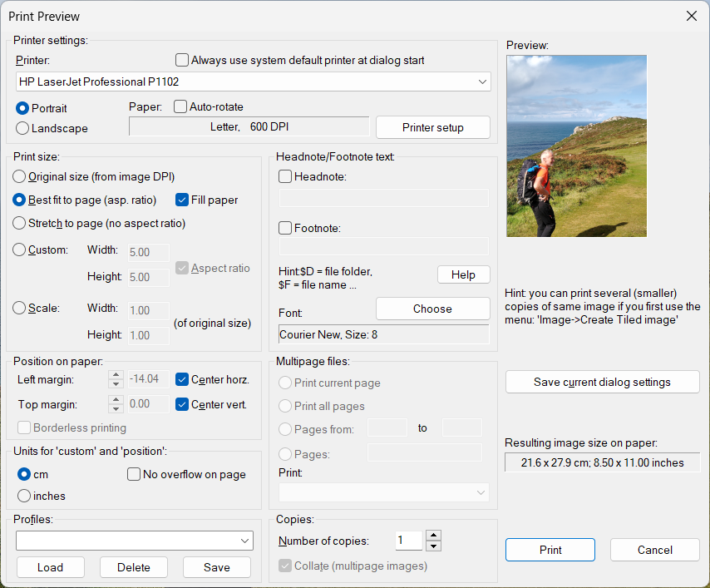The height and width of the screenshot is (588, 710).
Task: Click the Print button
Action: click(550, 550)
